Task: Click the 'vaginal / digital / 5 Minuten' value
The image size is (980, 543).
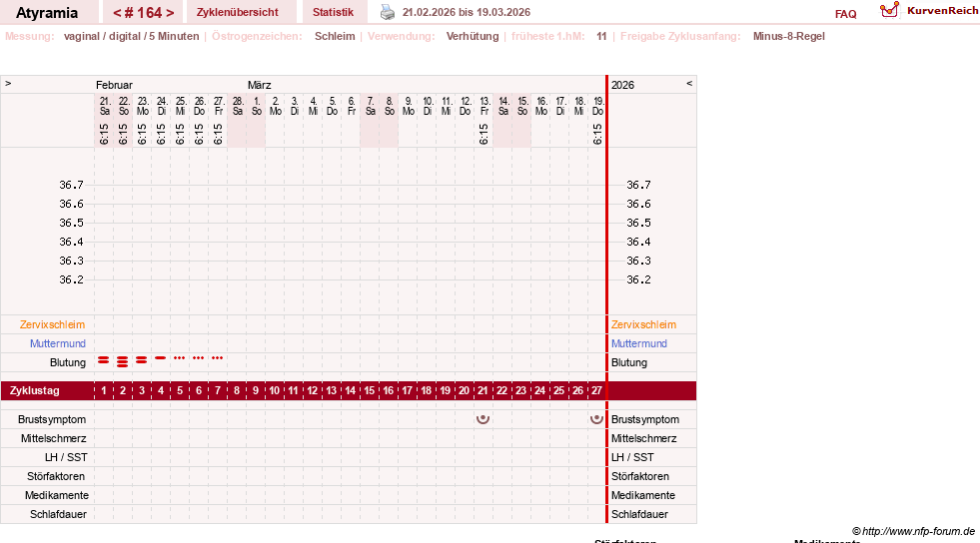Action: (x=131, y=36)
